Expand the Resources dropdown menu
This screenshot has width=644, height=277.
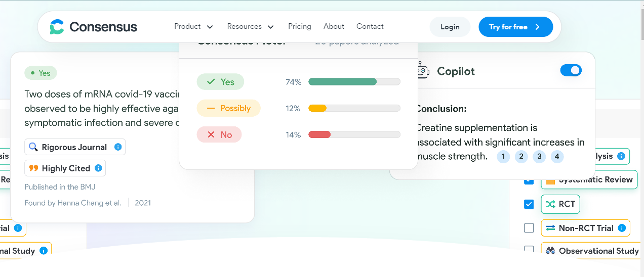coord(250,26)
